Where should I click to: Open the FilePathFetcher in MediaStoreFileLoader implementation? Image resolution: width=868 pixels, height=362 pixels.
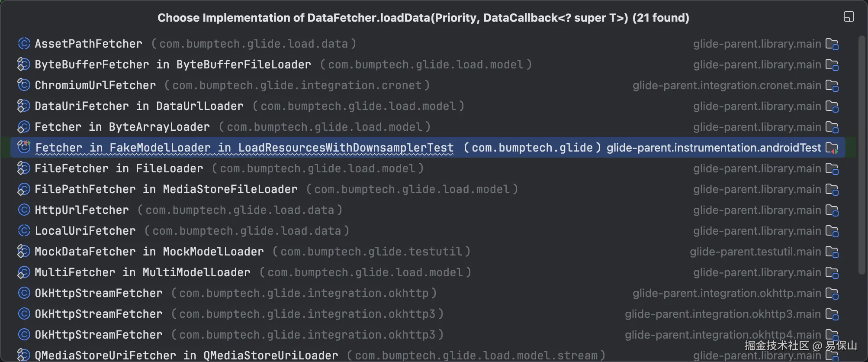166,189
